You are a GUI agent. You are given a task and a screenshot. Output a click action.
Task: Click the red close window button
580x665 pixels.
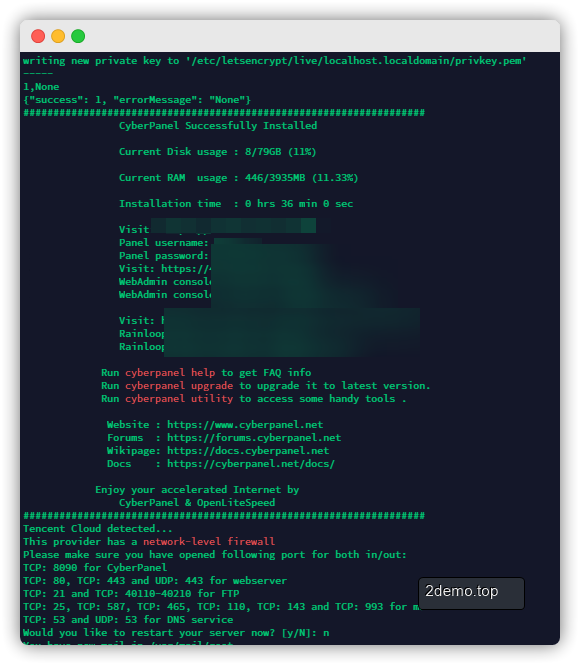[38, 36]
